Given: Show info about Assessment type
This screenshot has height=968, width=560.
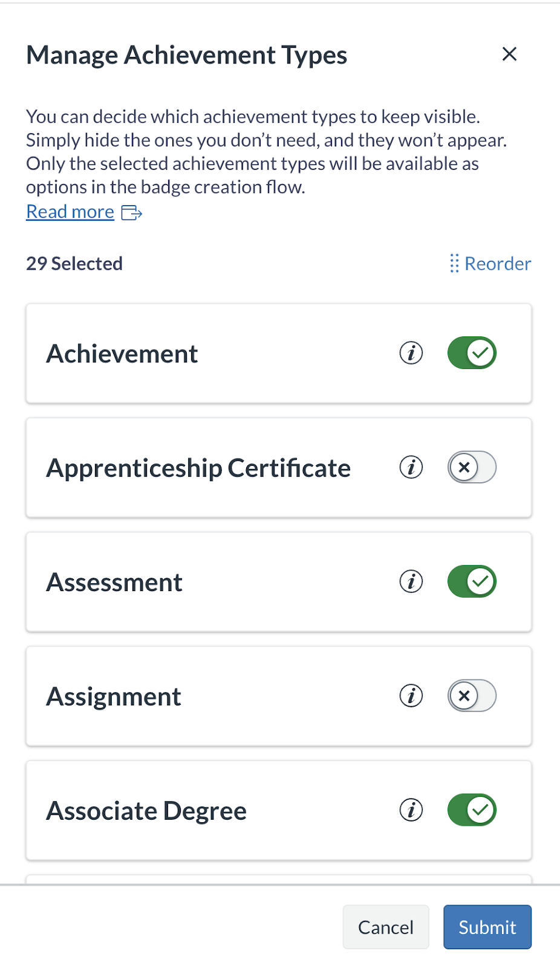Looking at the screenshot, I should 411,581.
